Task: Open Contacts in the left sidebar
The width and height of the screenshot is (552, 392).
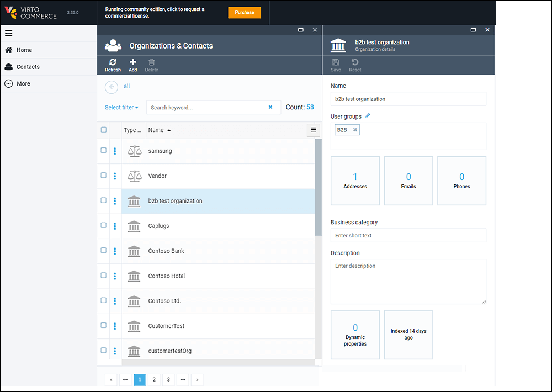Action: [28, 67]
